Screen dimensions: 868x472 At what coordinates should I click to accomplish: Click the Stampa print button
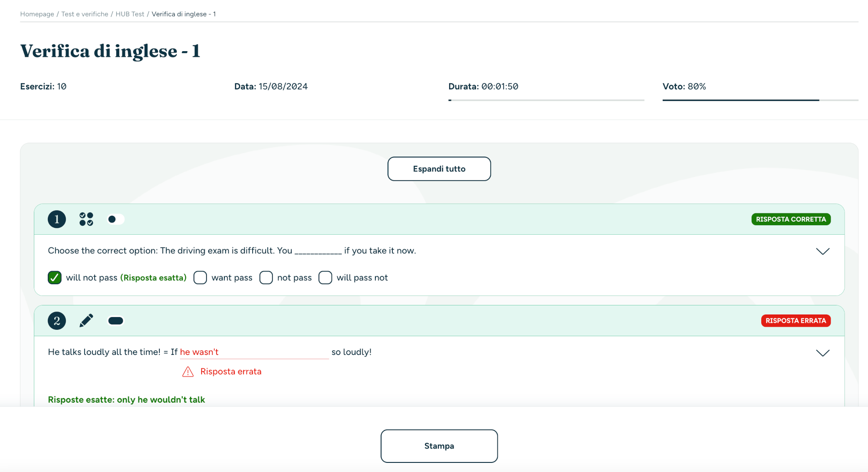(x=439, y=446)
